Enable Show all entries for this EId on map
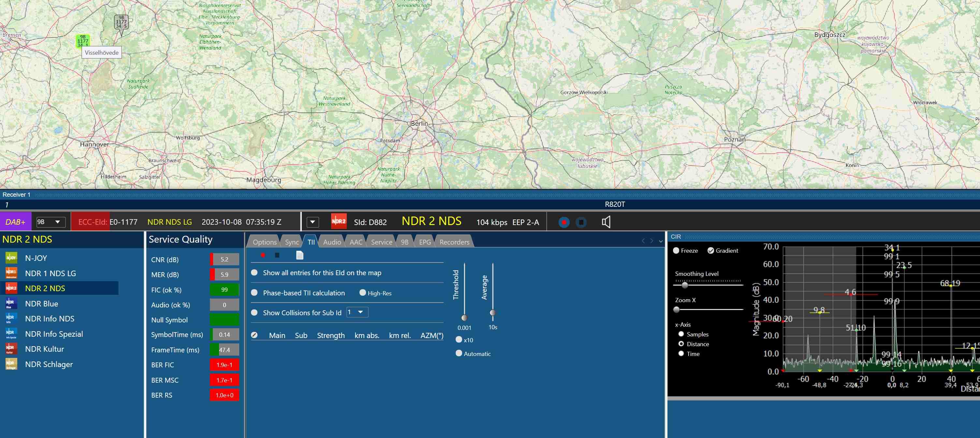Viewport: 980px width, 438px height. (255, 273)
